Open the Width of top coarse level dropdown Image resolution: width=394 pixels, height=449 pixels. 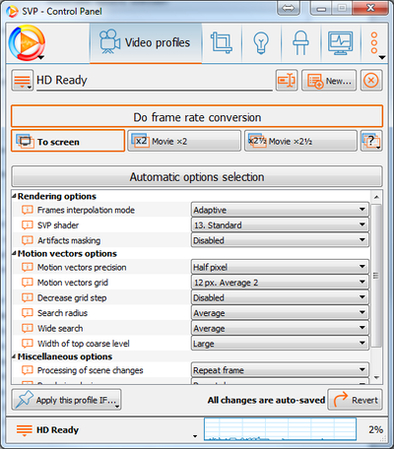pos(280,344)
